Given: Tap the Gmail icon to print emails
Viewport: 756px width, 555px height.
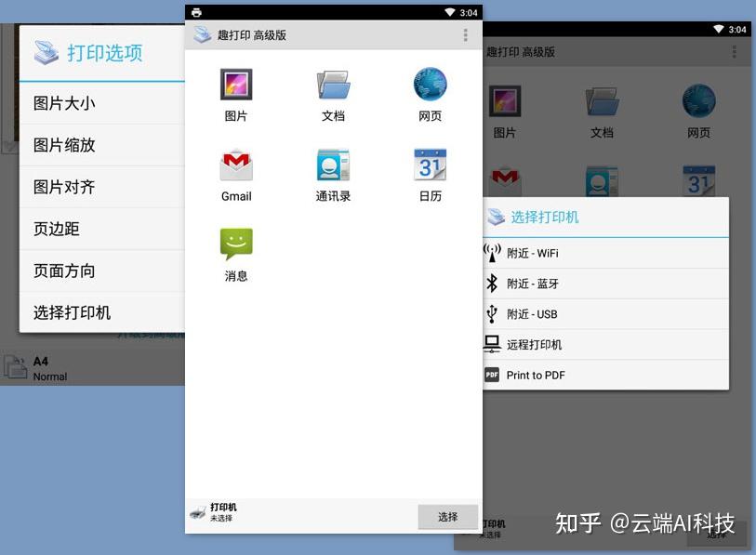Looking at the screenshot, I should coord(235,167).
